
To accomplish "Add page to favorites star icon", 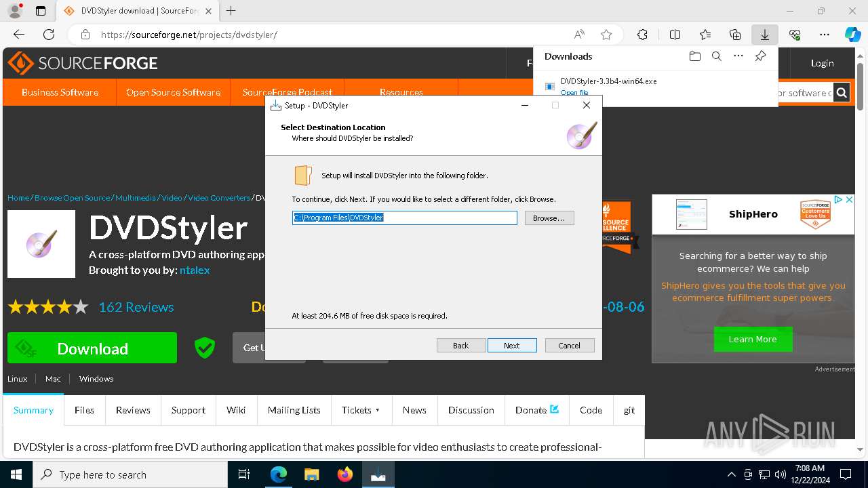I will (x=606, y=35).
